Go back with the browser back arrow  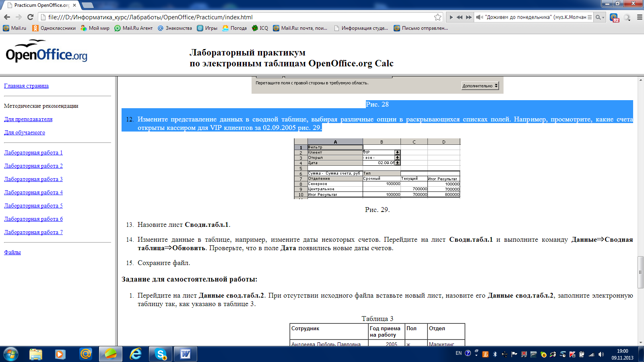[x=7, y=17]
